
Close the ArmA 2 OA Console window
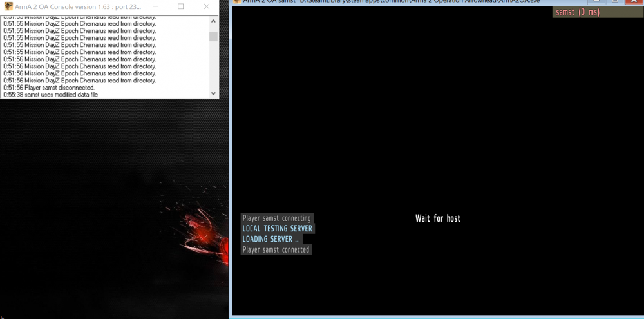click(207, 6)
